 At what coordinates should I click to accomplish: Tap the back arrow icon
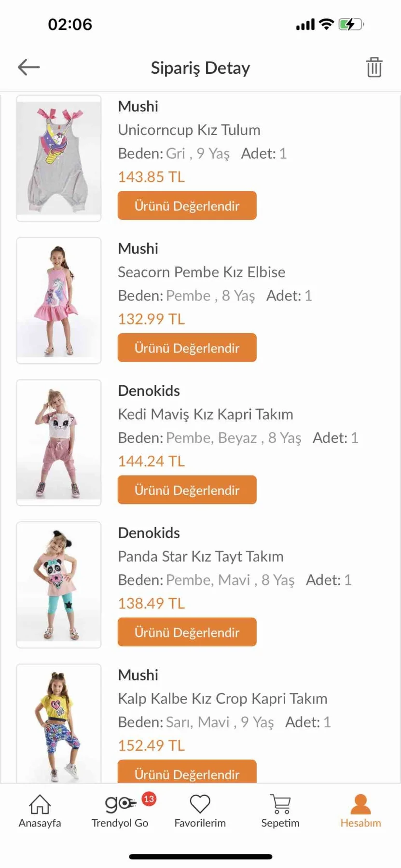coord(29,68)
